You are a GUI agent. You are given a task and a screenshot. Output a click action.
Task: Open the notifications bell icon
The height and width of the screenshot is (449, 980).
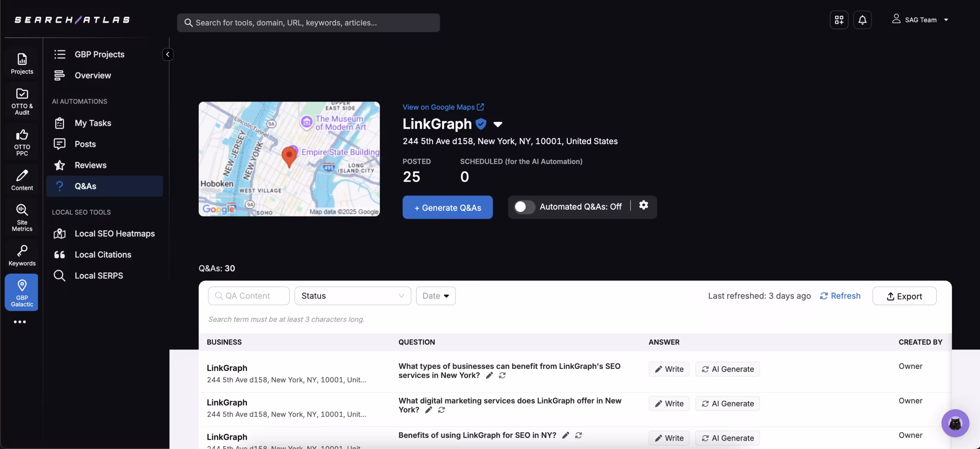862,20
